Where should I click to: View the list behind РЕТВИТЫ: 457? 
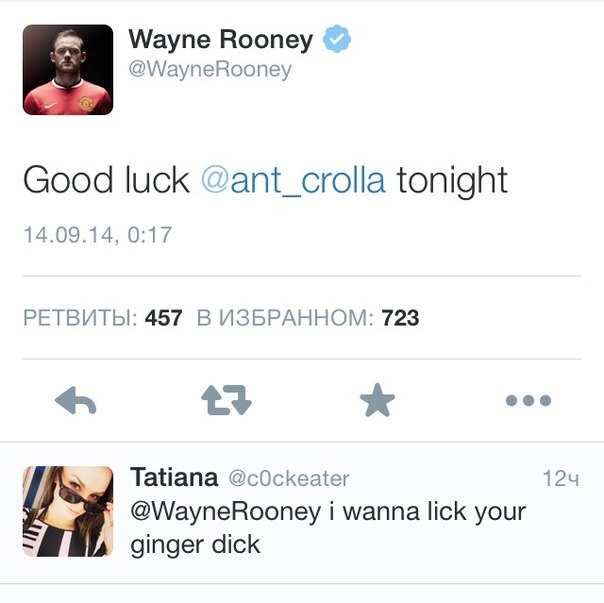click(x=102, y=318)
